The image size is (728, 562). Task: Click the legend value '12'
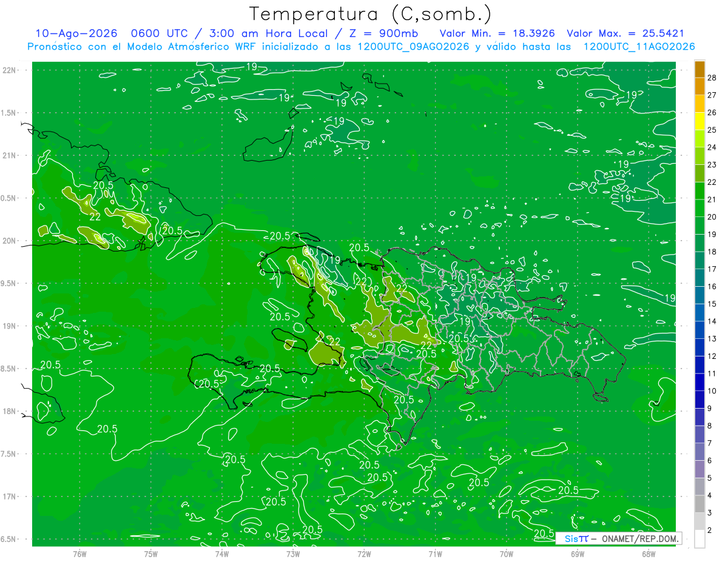[712, 356]
